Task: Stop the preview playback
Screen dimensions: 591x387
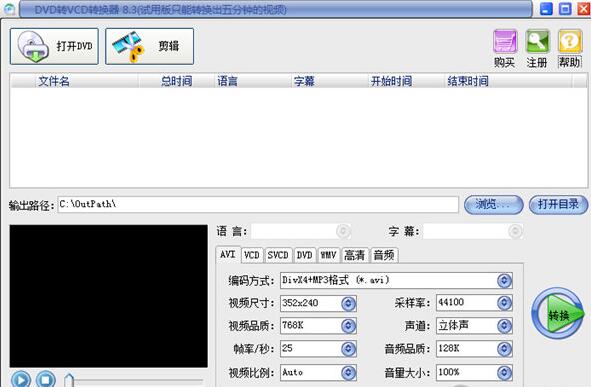Action: [46, 379]
